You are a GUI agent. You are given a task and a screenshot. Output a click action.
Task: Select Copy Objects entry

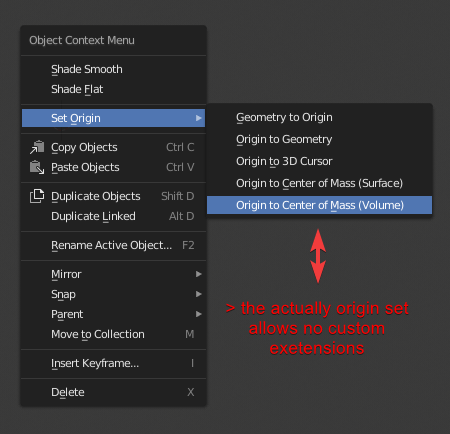[113, 147]
